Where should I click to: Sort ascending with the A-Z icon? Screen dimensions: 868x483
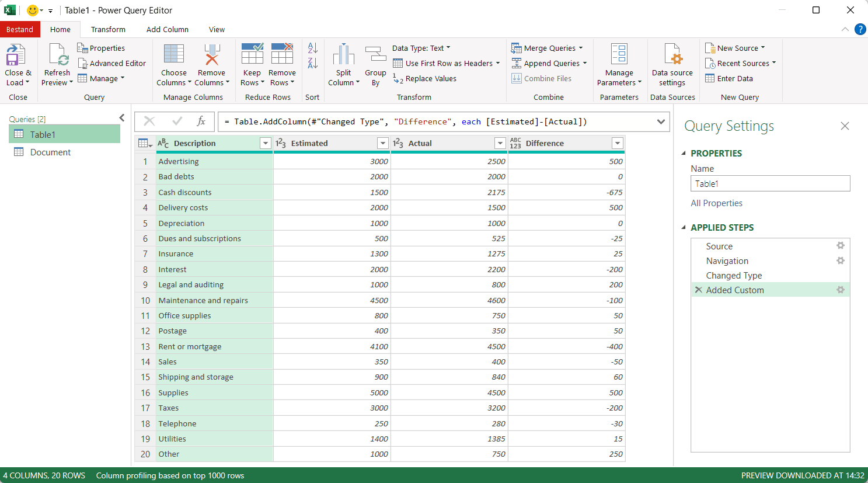[312, 48]
